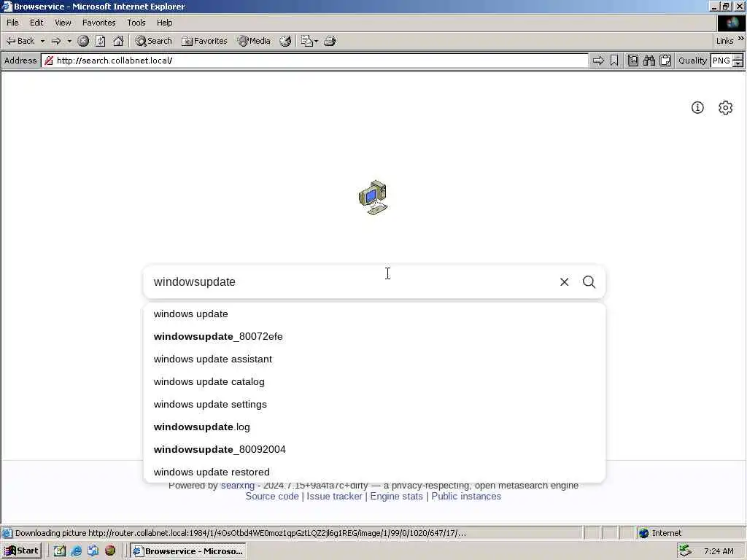Clear the search query with X icon

564,282
